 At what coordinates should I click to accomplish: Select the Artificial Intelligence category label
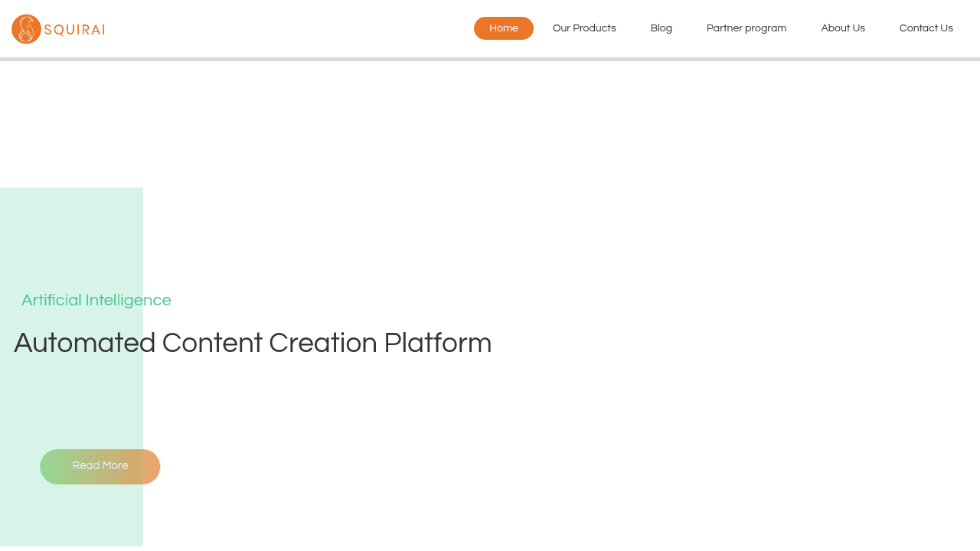coord(96,300)
